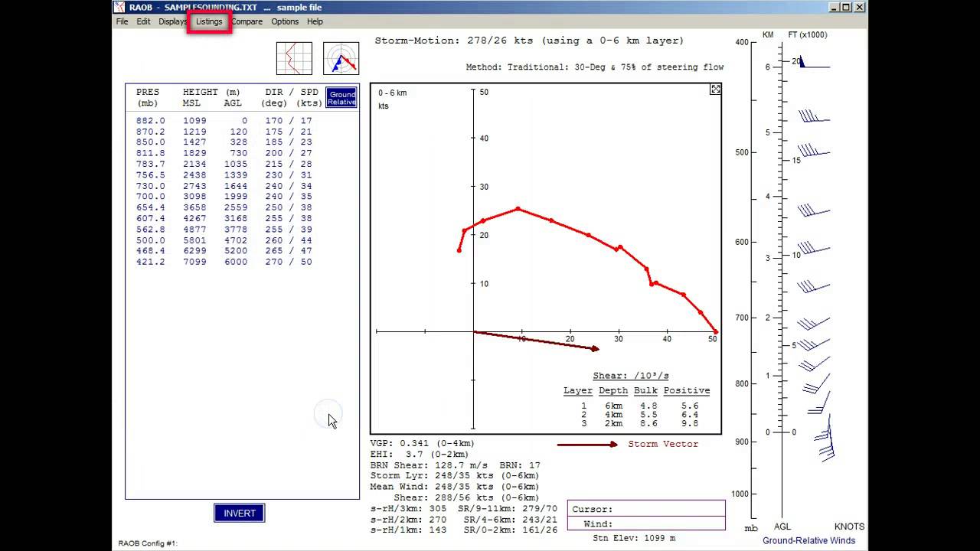Click the hodograph display icon
This screenshot has height=551, width=980.
point(341,58)
